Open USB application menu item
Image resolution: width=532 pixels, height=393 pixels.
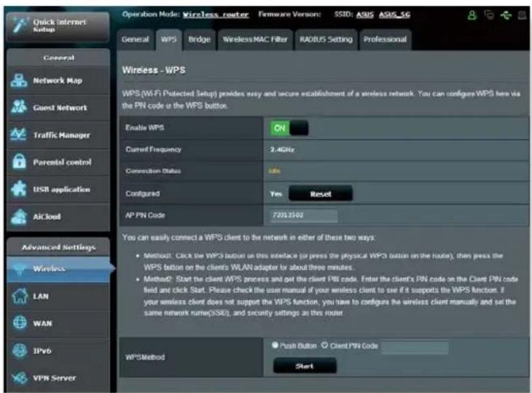point(59,189)
